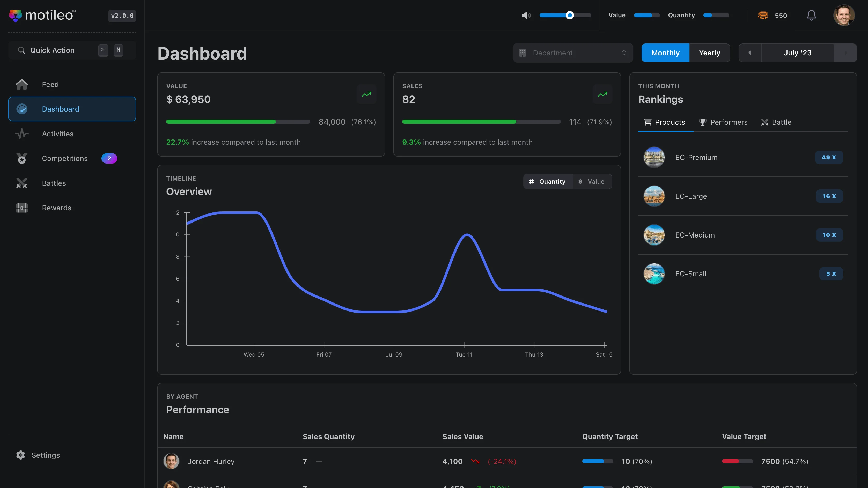
Task: Open the Battles menu item
Action: coord(72,183)
